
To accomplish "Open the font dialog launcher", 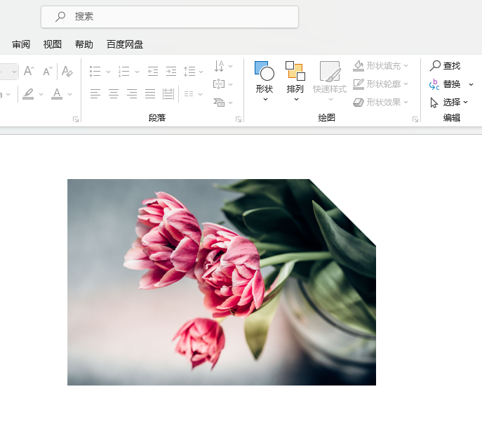I will coord(76,119).
